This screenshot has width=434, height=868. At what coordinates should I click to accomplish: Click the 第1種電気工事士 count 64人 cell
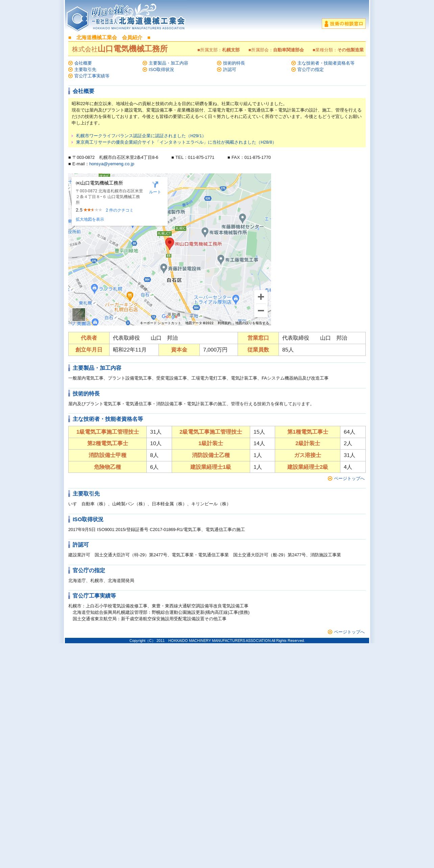click(x=353, y=432)
